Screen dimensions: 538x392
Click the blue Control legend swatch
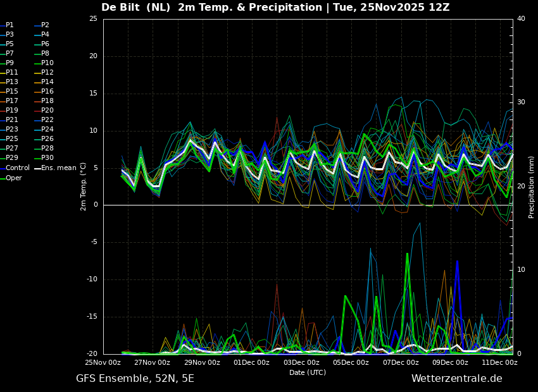click(3, 168)
